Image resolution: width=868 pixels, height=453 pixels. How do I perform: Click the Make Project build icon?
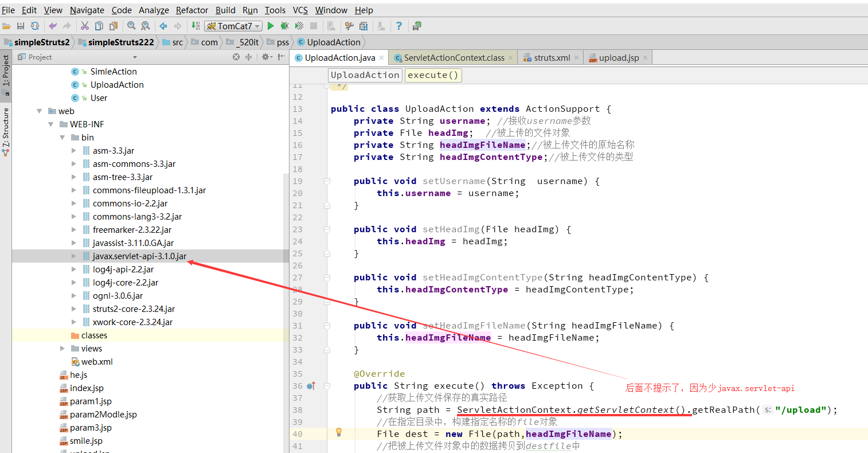196,26
